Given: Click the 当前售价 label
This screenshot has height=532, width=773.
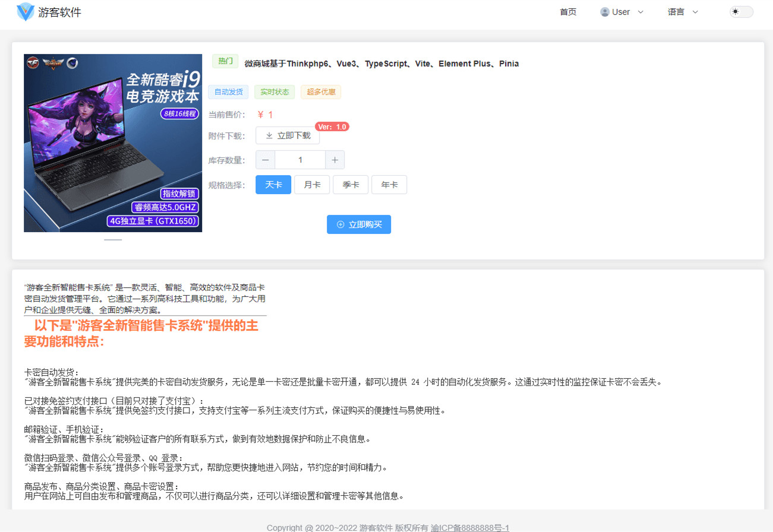Looking at the screenshot, I should [226, 115].
